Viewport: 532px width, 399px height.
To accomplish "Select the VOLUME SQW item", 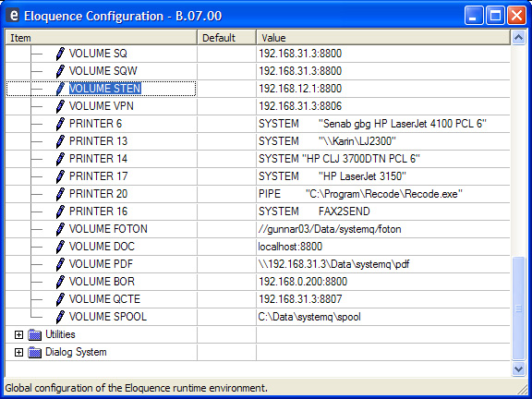I will coord(103,71).
